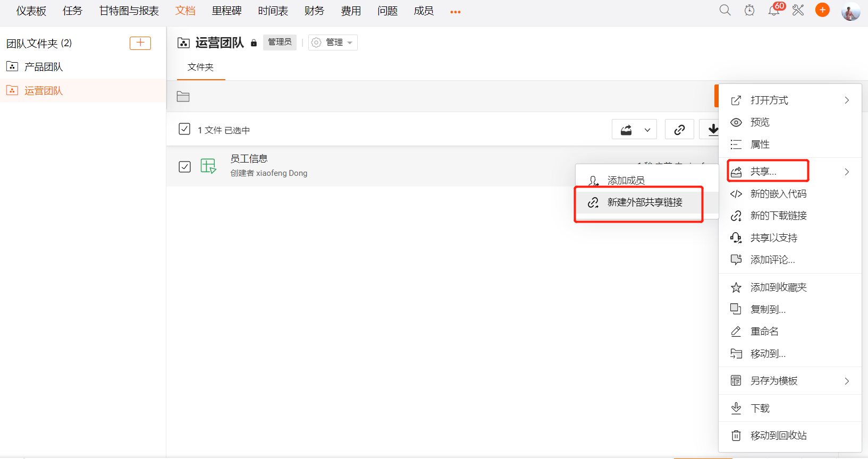Open notifications bell with 60 badge
This screenshot has height=459, width=868.
tap(774, 11)
